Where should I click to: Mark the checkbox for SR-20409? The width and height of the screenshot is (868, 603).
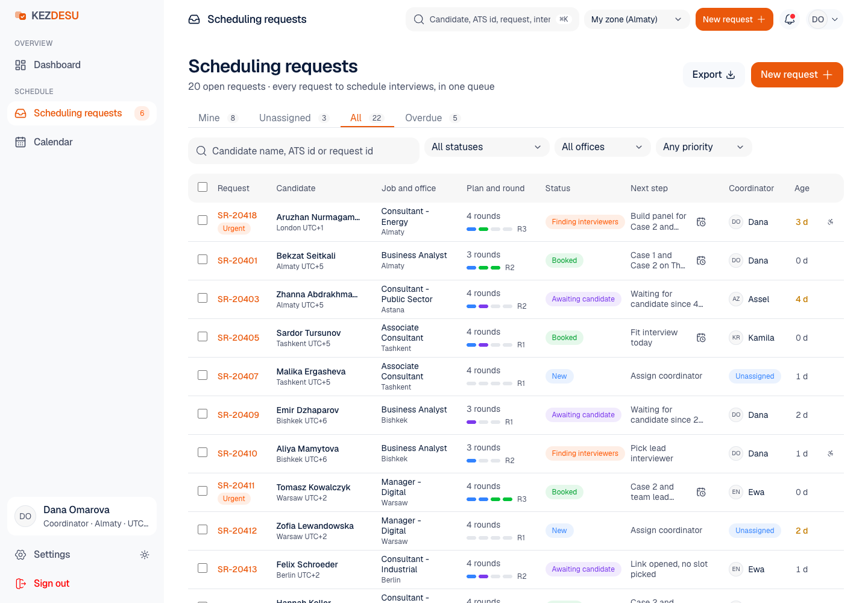click(203, 414)
